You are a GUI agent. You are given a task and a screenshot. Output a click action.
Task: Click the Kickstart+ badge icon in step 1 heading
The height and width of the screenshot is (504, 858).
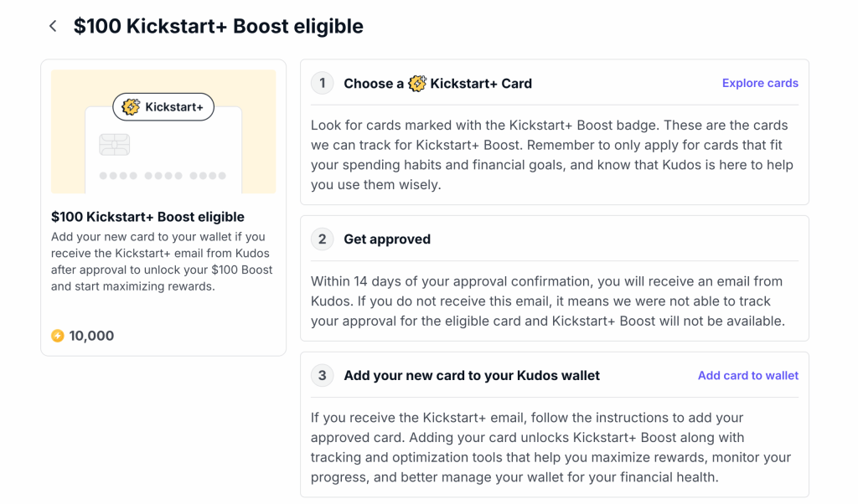coord(416,83)
